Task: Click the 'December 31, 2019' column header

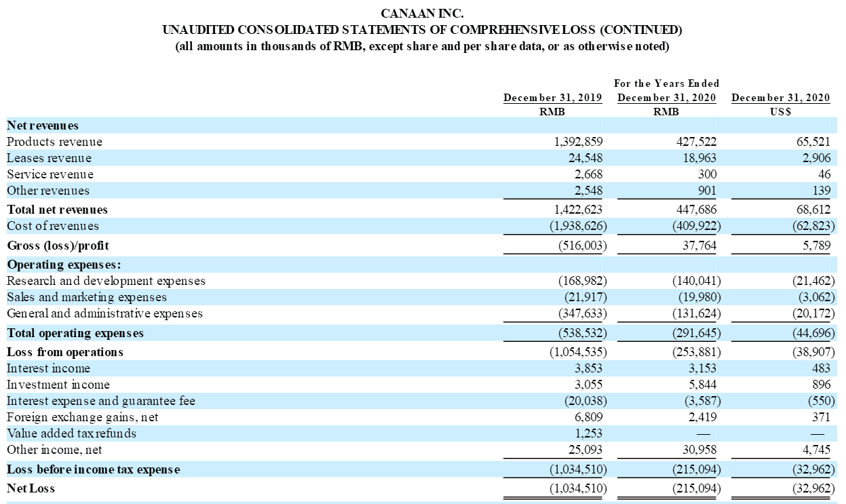Action: coord(553,98)
